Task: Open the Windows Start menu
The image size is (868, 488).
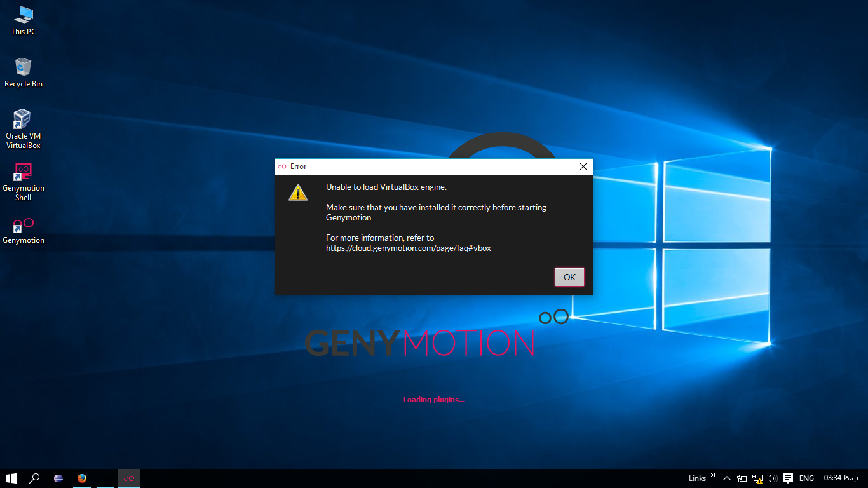Action: tap(11, 478)
